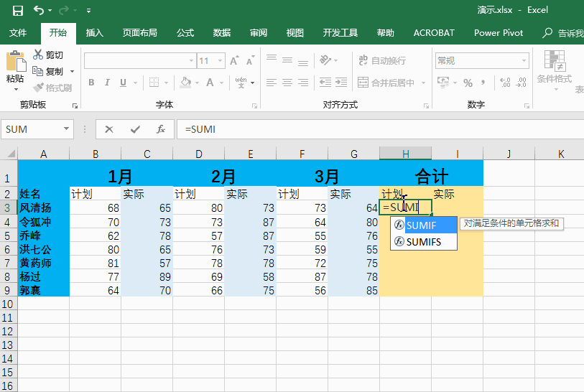
Task: Switch to the 页面布局 ribbon tab
Action: 139,33
